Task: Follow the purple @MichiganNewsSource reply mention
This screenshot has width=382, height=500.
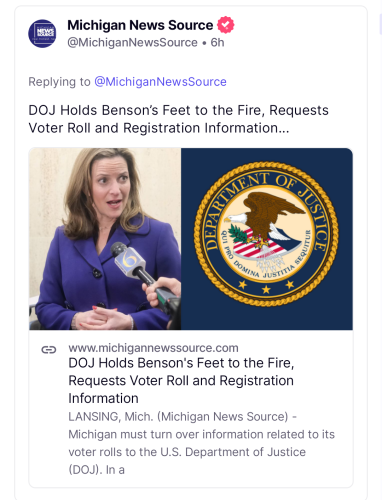Action: click(x=160, y=82)
